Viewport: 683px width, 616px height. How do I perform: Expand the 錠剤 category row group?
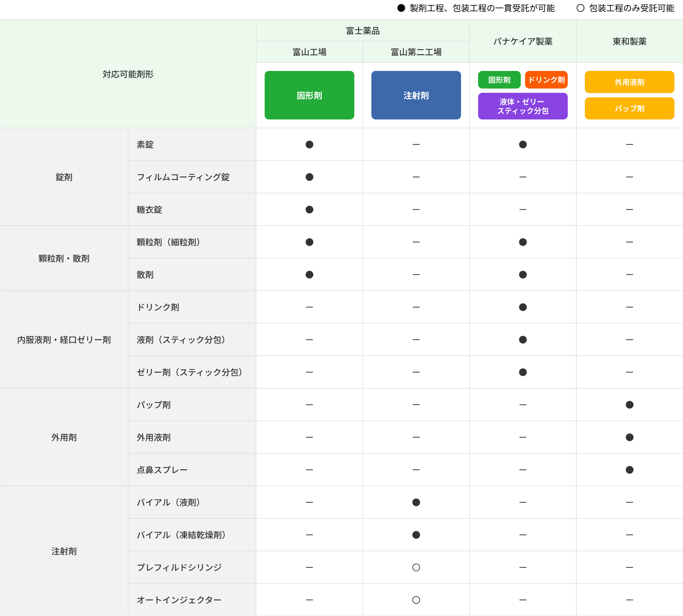pos(64,177)
